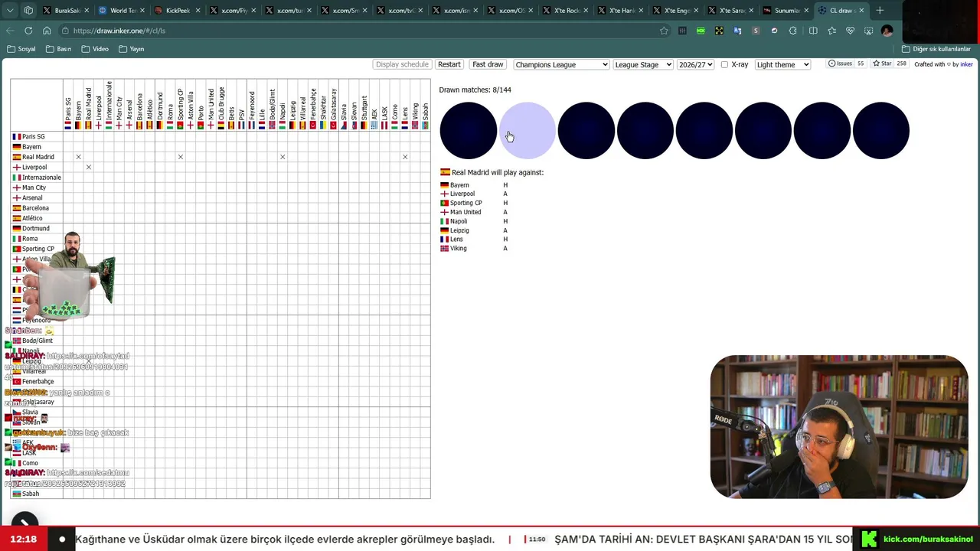Screen dimensions: 980x551
Task: Click Man United in the opponent list
Action: click(461, 212)
